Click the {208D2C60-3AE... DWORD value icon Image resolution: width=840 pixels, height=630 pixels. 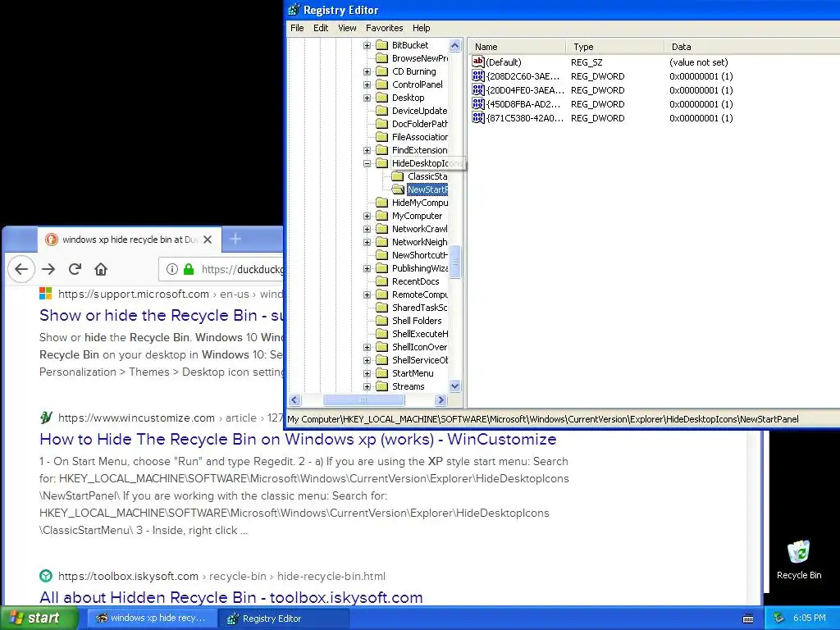click(x=478, y=75)
